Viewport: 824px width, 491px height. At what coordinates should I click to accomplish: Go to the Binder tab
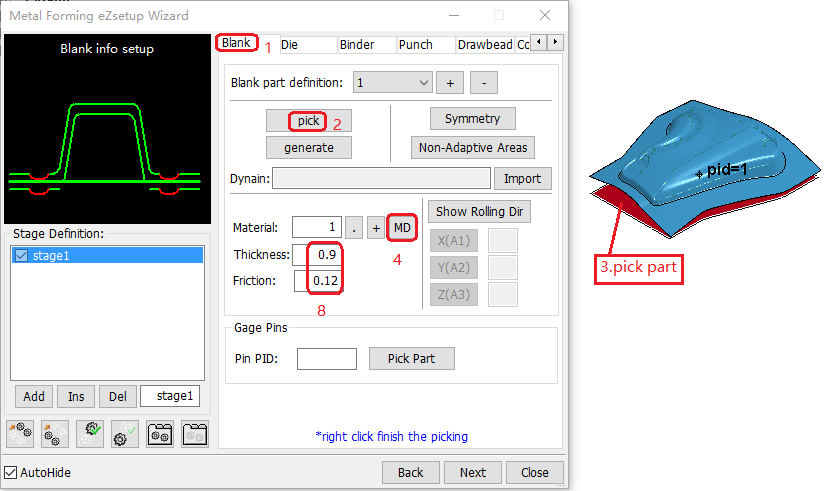click(x=366, y=45)
